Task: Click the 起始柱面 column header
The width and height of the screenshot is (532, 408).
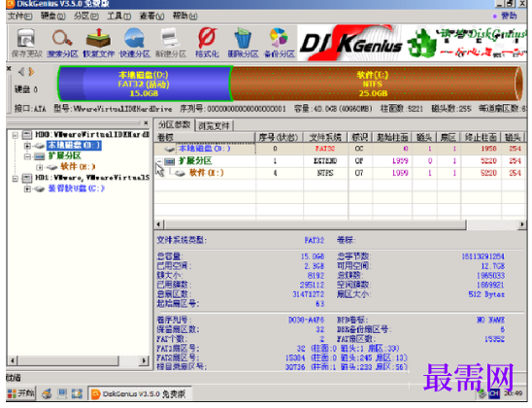Action: 392,137
